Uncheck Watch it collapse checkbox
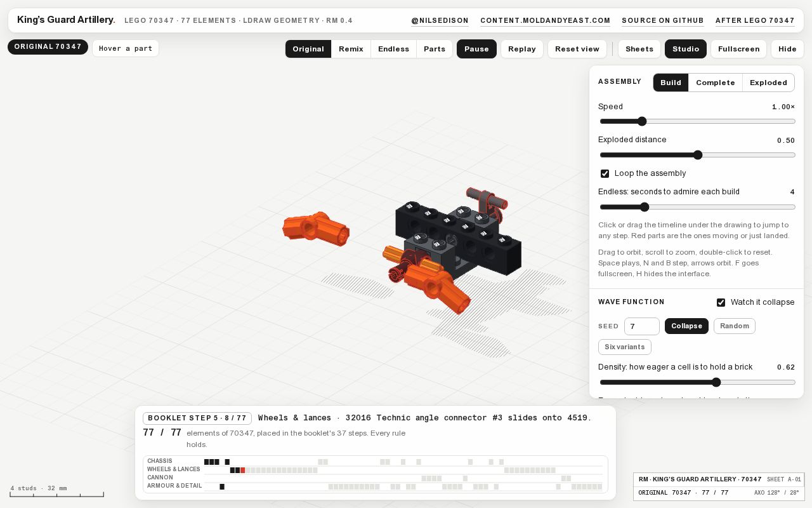The image size is (812, 508). coord(721,302)
